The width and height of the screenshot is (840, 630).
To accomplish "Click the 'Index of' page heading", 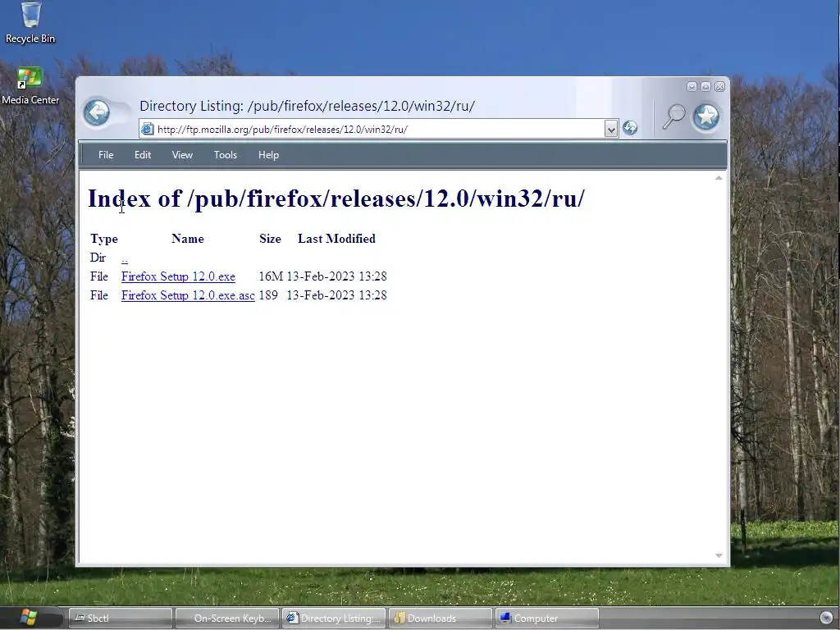I will click(x=336, y=199).
